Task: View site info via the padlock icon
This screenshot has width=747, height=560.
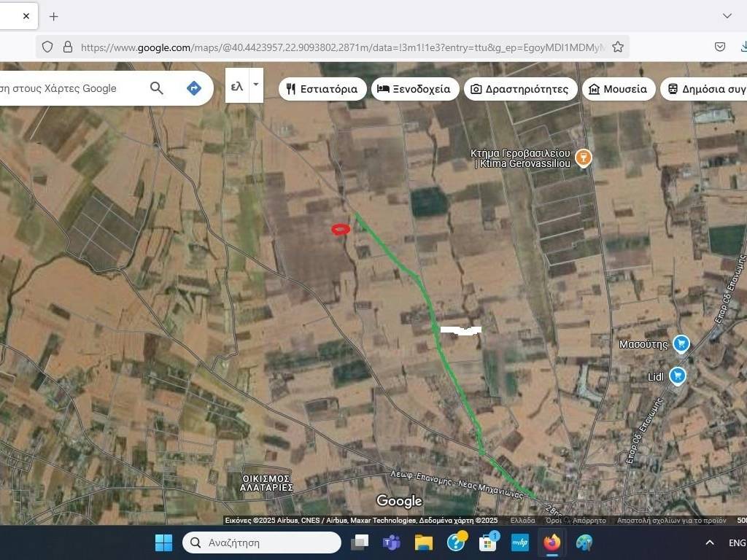Action: pos(68,47)
